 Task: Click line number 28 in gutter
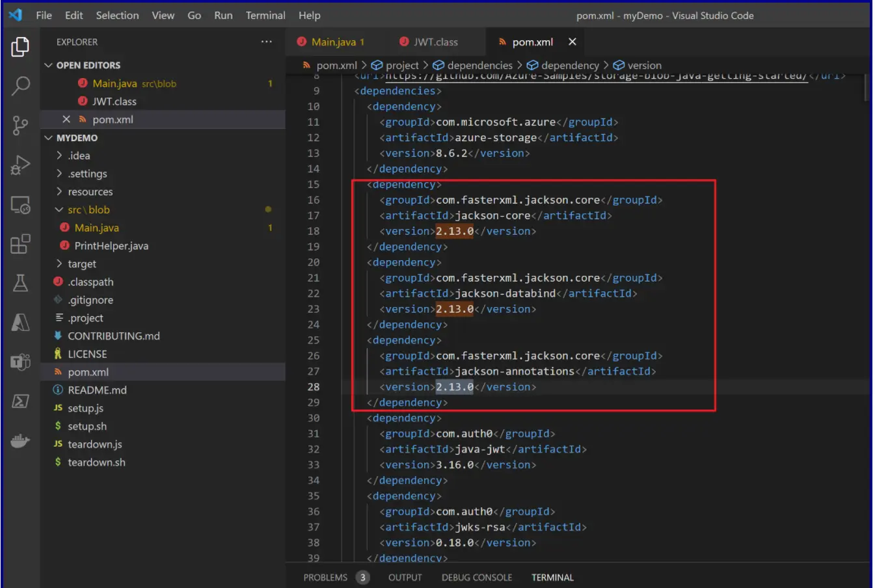click(313, 386)
